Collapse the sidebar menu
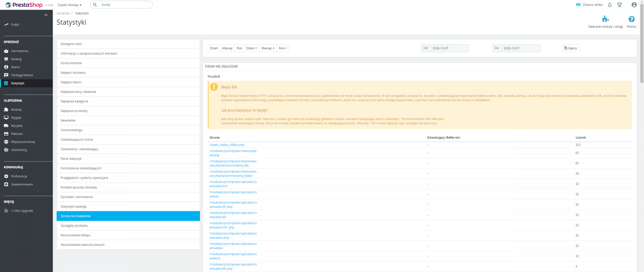The height and width of the screenshot is (272, 644). click(46, 15)
